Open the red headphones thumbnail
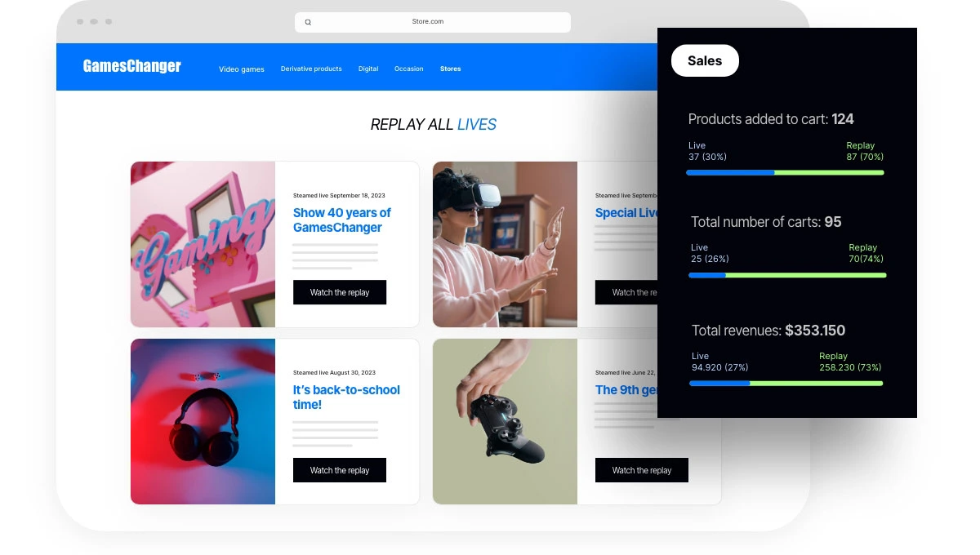Screen dimensions: 980x555 (x=203, y=422)
